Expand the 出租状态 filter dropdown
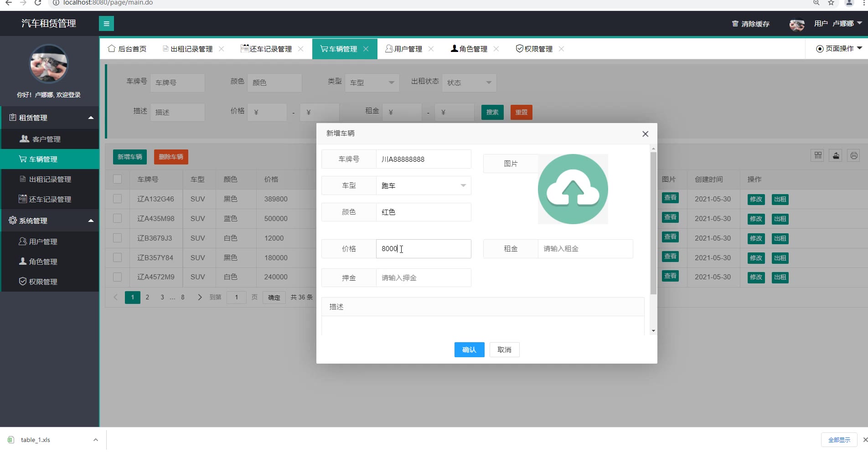This screenshot has height=452, width=868. 469,83
